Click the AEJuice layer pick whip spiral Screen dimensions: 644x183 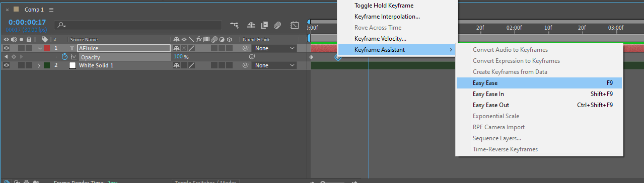pos(245,48)
